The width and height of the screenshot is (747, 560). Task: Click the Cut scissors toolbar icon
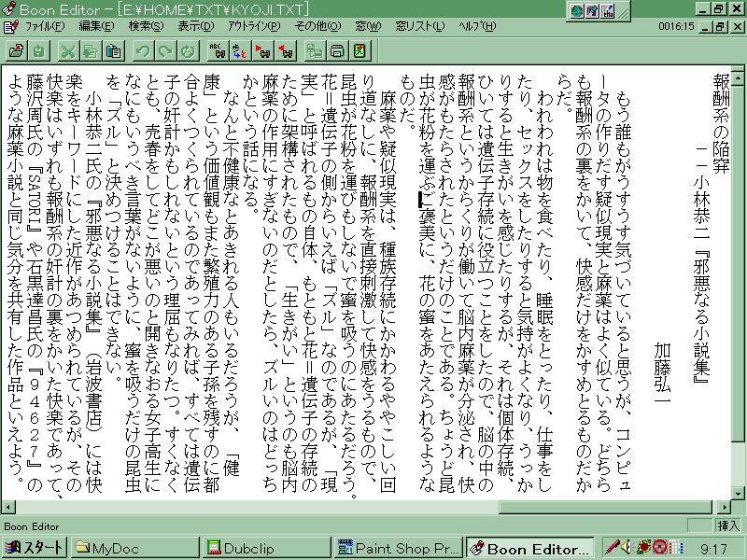point(68,50)
